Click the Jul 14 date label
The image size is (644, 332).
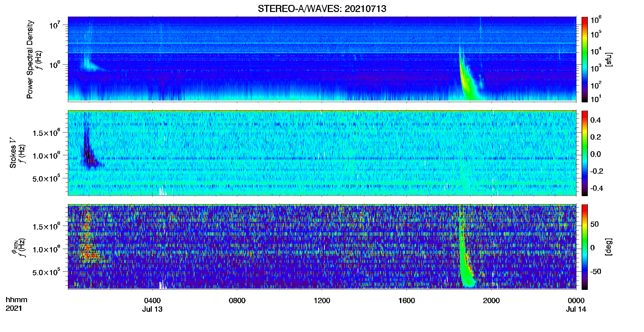click(x=576, y=309)
